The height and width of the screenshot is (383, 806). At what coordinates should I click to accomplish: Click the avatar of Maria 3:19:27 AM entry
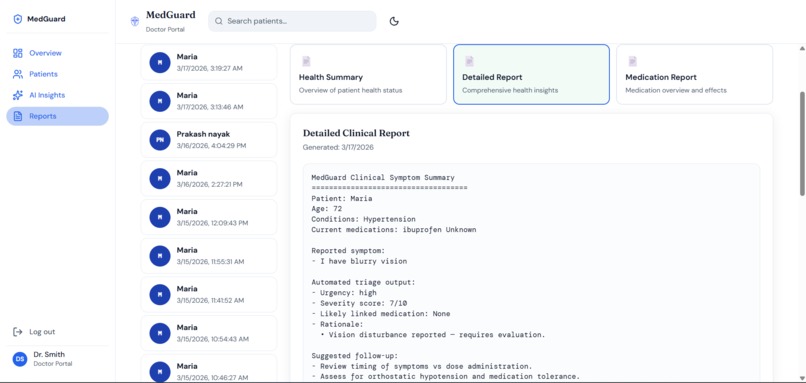160,63
